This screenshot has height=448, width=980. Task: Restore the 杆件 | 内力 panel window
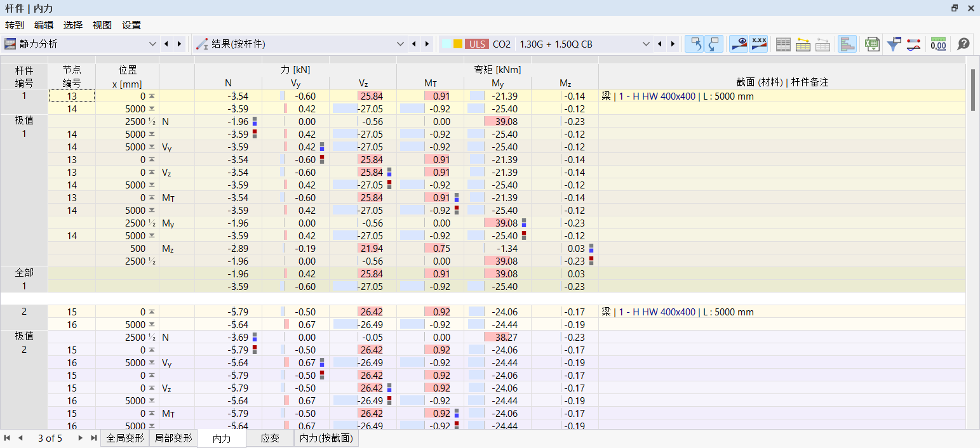tap(954, 8)
